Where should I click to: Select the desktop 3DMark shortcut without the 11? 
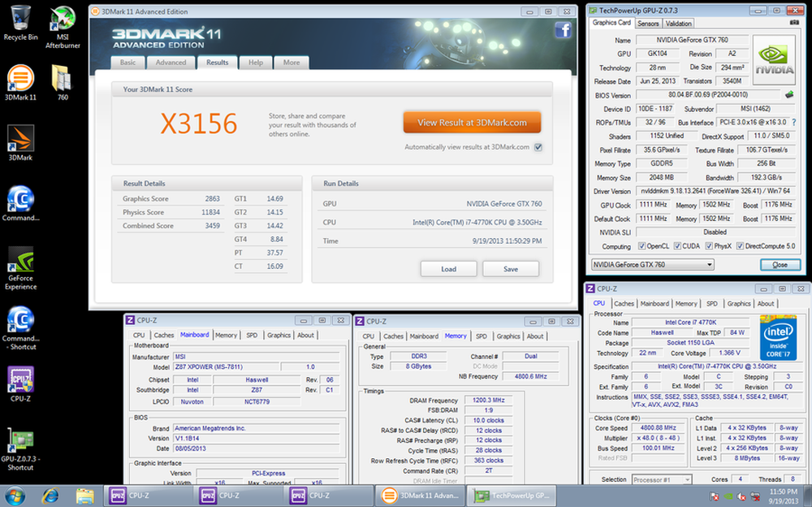click(x=21, y=142)
